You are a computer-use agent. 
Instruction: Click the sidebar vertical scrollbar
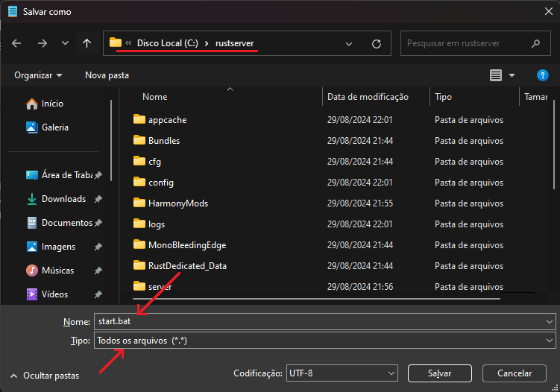tap(111, 140)
